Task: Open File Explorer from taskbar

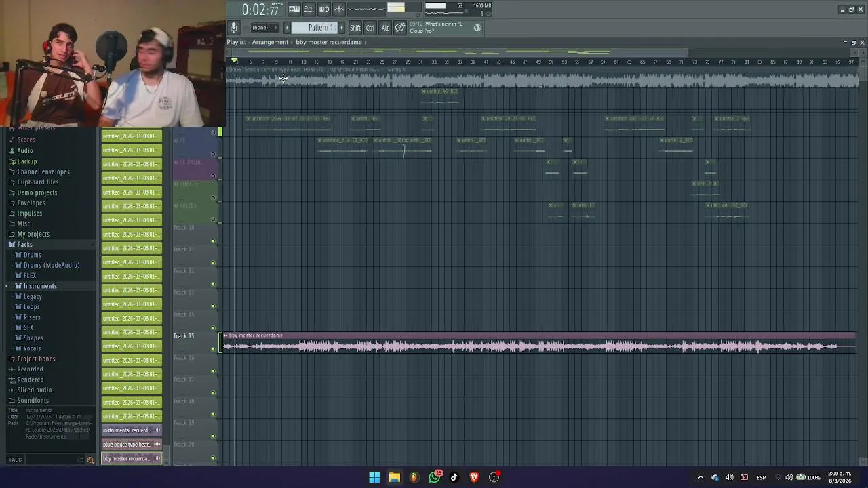Action: click(x=394, y=477)
